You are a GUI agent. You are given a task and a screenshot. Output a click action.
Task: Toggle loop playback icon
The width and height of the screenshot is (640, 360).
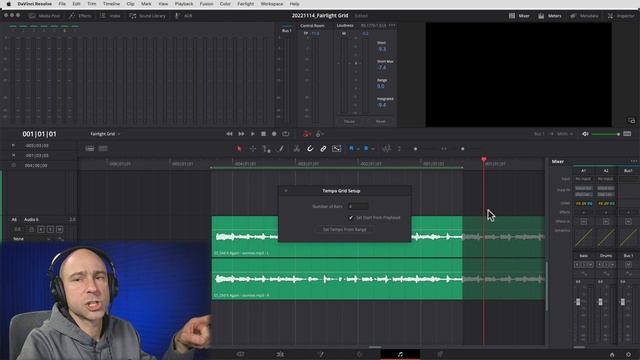(286, 134)
